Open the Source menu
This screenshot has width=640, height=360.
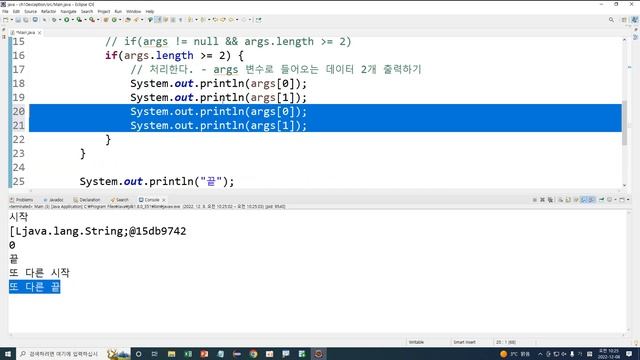point(30,11)
